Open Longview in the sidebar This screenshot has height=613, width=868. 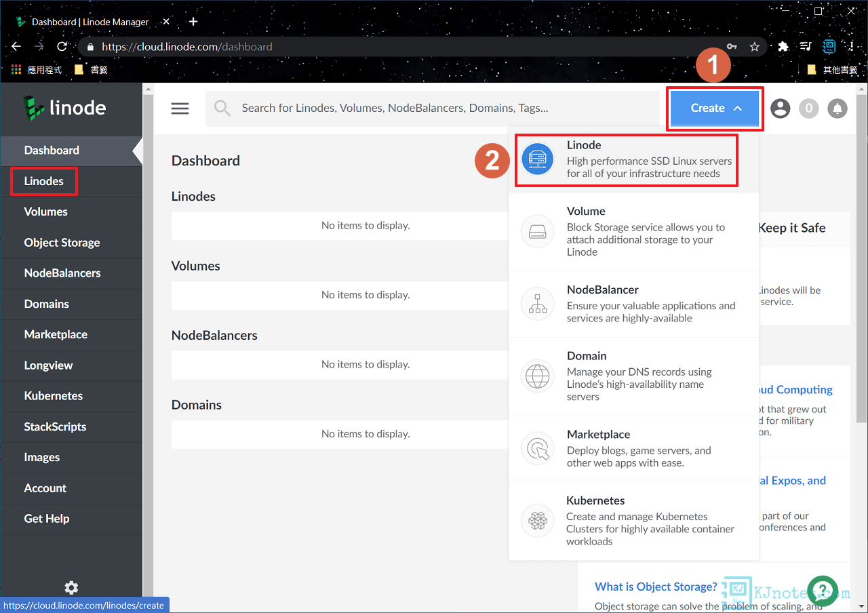tap(71, 365)
